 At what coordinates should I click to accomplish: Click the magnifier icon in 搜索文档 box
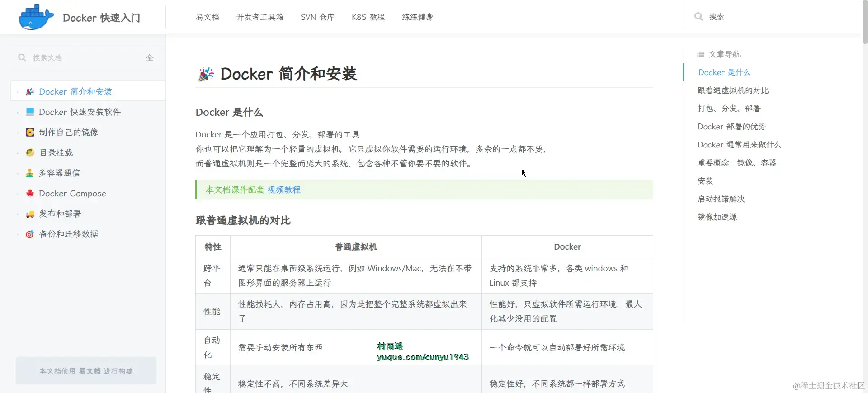pyautogui.click(x=22, y=58)
